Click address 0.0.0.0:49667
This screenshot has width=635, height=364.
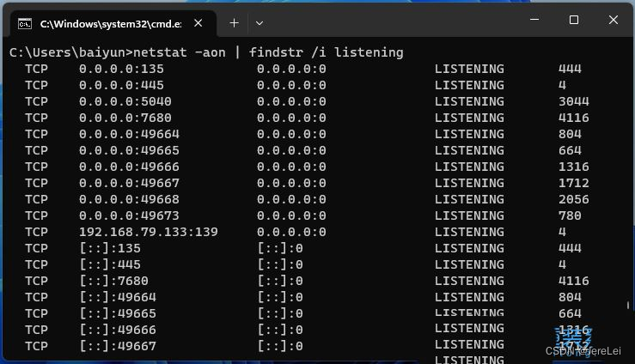(x=129, y=183)
